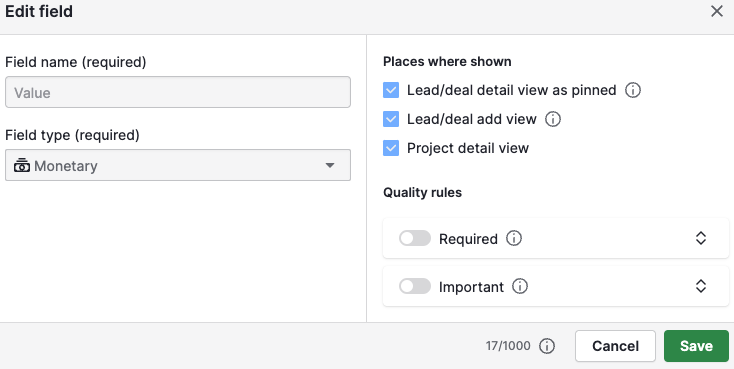Viewport: 734px width, 369px height.
Task: Open the Field type Monetary dropdown
Action: (x=178, y=165)
